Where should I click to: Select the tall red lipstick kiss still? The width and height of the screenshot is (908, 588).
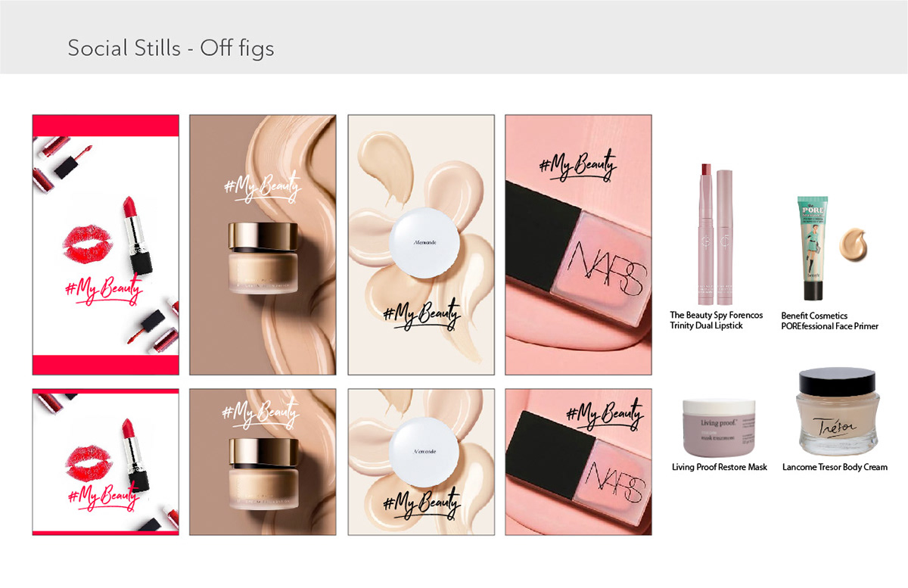(x=106, y=244)
